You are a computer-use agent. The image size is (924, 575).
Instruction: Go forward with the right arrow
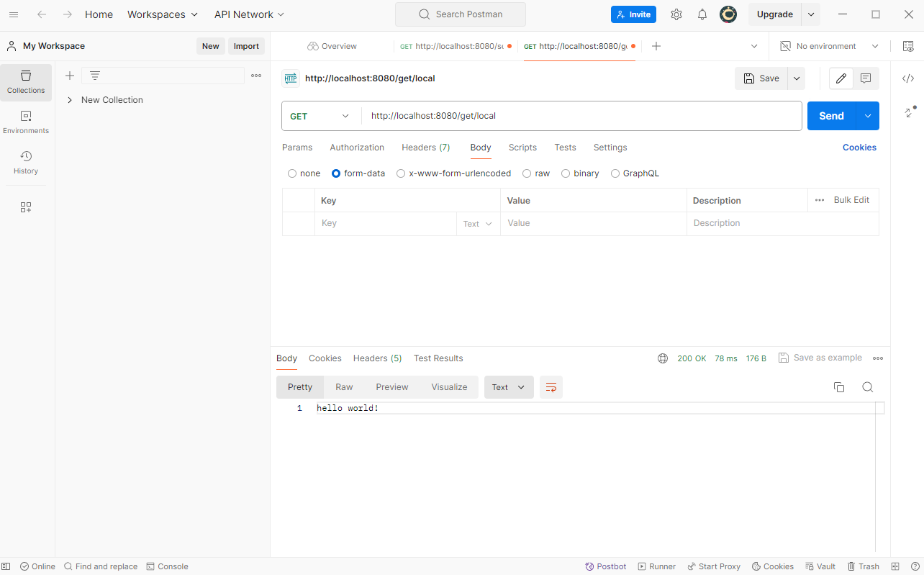point(68,14)
